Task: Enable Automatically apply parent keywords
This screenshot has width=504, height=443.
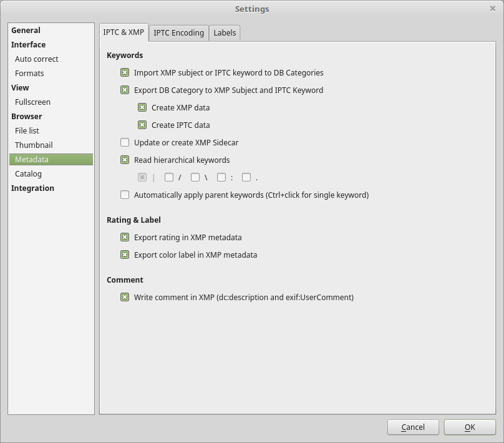Action: pos(125,195)
